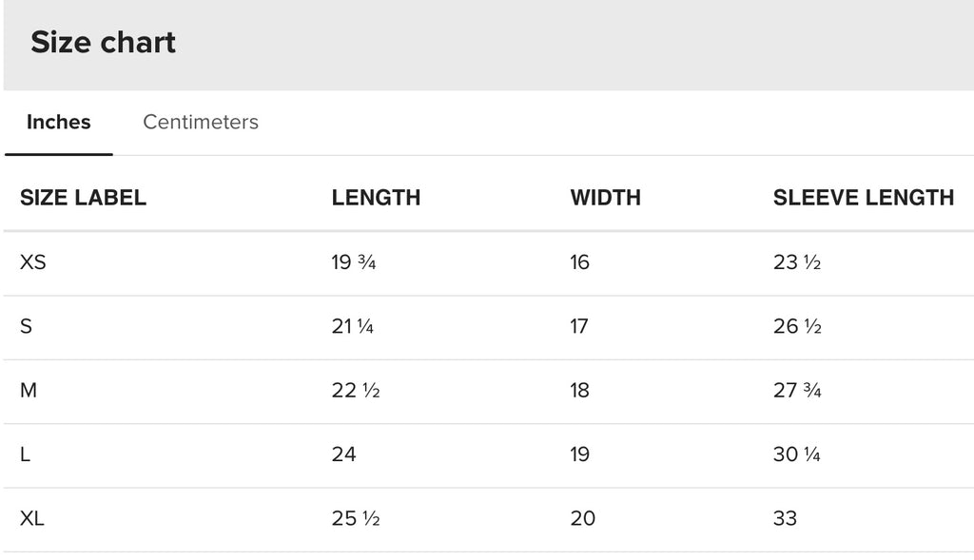Click the M sleeve length 27 ¾
The width and height of the screenshot is (974, 560).
pos(797,390)
